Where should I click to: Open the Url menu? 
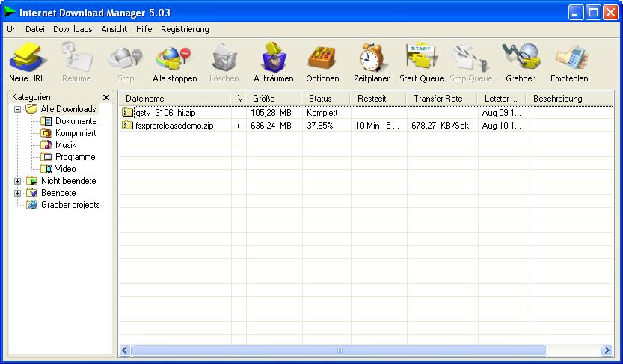pos(12,29)
